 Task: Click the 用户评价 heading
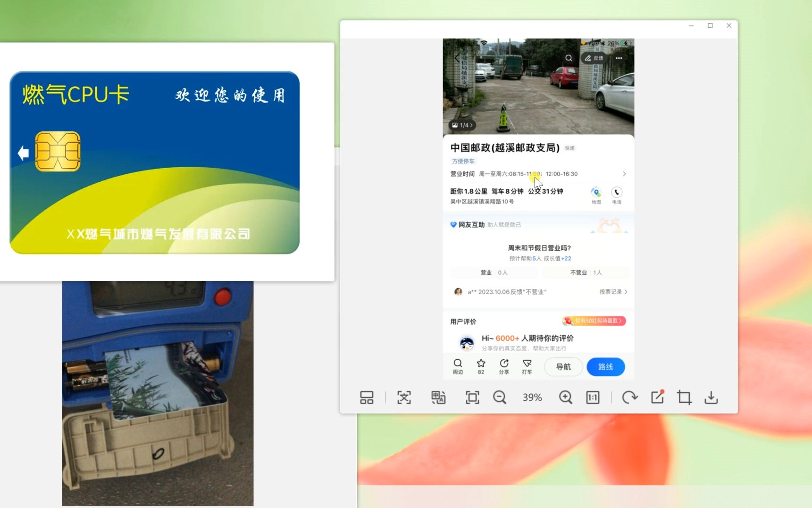(463, 322)
